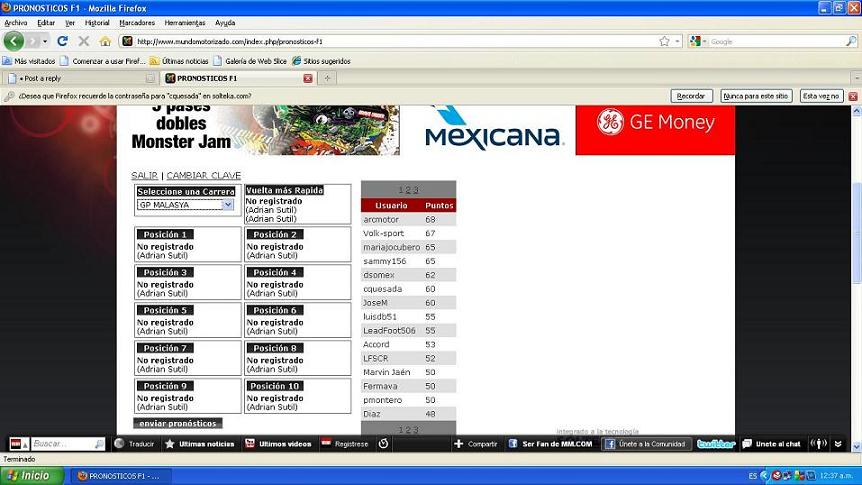
Task: Expand the URL bar history dropdown
Action: tap(677, 41)
